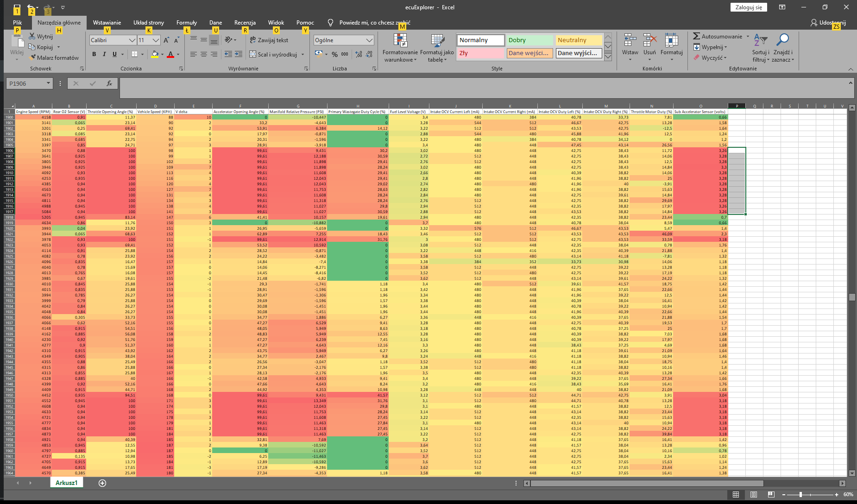Adjust the zoom slider in status bar
Viewport: 857px width, 504px height.
click(x=800, y=495)
